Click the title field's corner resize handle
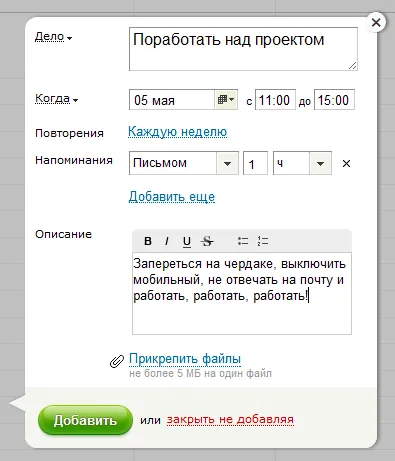This screenshot has height=461, width=395. tap(353, 66)
